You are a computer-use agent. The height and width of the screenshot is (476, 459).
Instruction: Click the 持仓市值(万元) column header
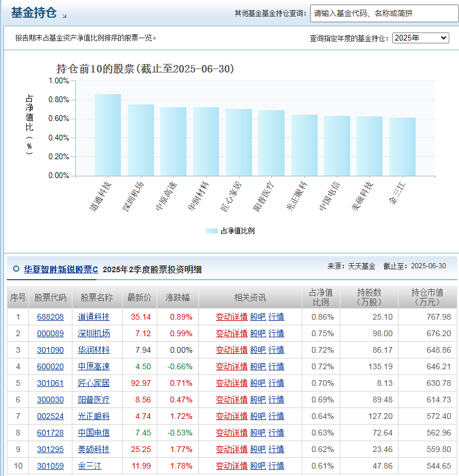coord(428,297)
